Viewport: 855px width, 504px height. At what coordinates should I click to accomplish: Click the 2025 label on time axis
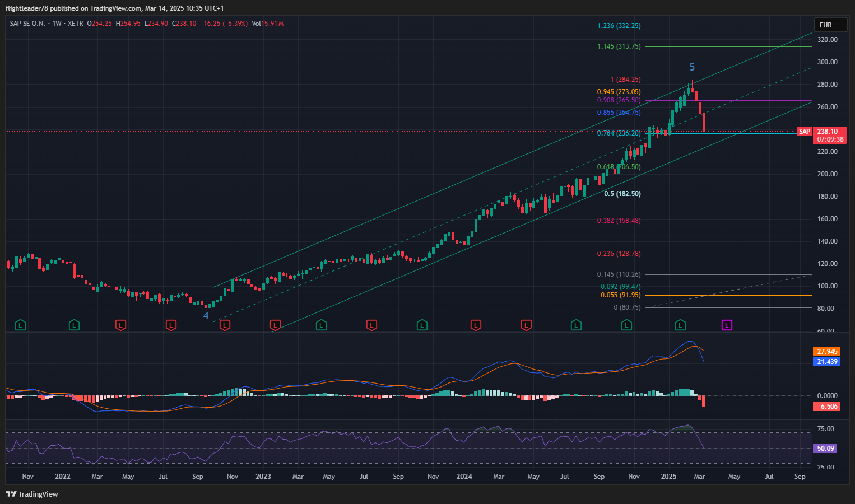pos(669,477)
